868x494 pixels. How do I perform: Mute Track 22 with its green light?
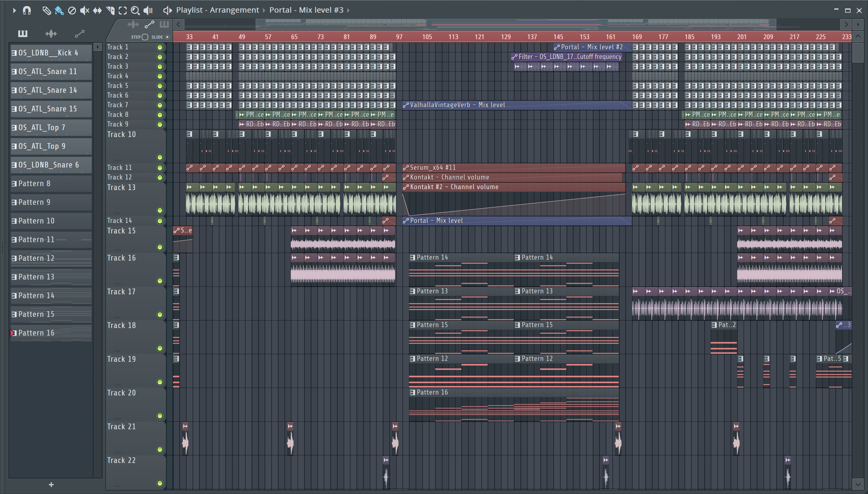point(159,483)
